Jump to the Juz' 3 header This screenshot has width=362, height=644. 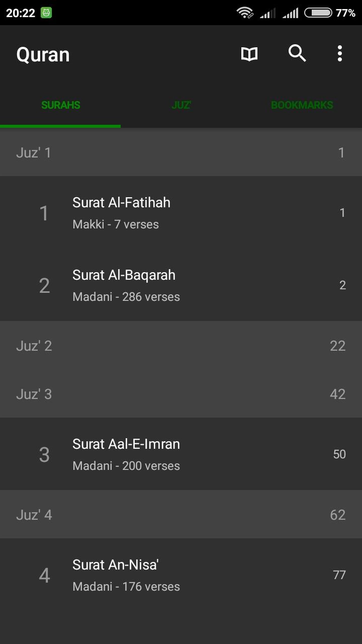181,394
